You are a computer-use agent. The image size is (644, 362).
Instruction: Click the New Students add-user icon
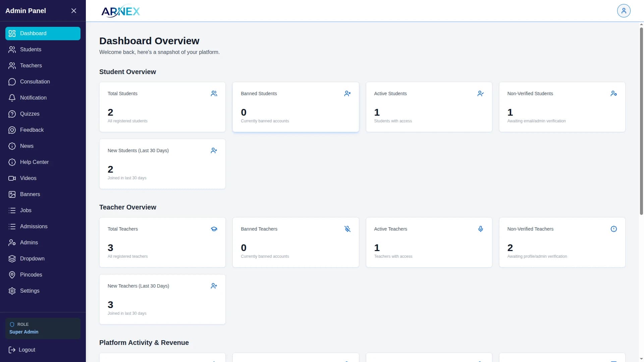pos(214,150)
